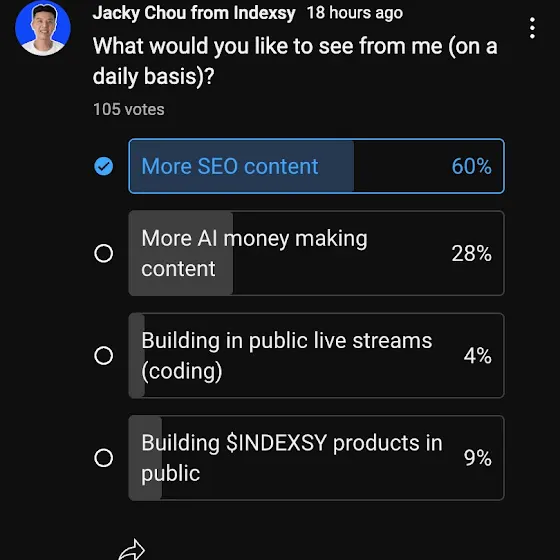Open the "18 hours ago" timestamp link
The image size is (560, 560).
coord(355,13)
